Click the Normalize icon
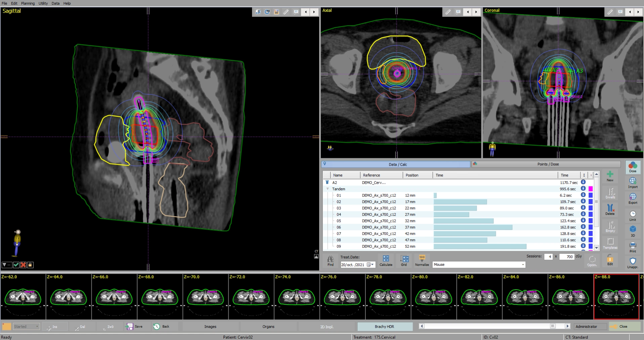644x340 pixels. click(x=422, y=259)
